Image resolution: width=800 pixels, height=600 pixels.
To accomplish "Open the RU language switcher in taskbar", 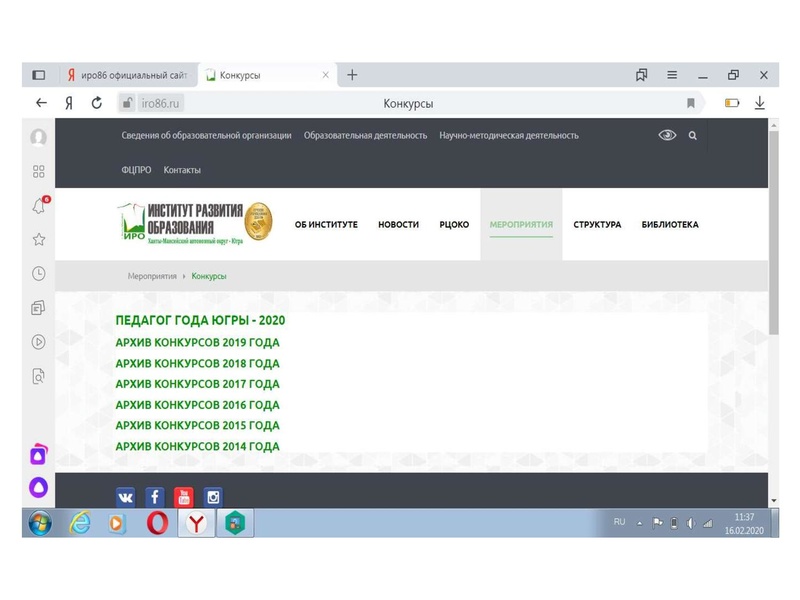I will tap(619, 522).
